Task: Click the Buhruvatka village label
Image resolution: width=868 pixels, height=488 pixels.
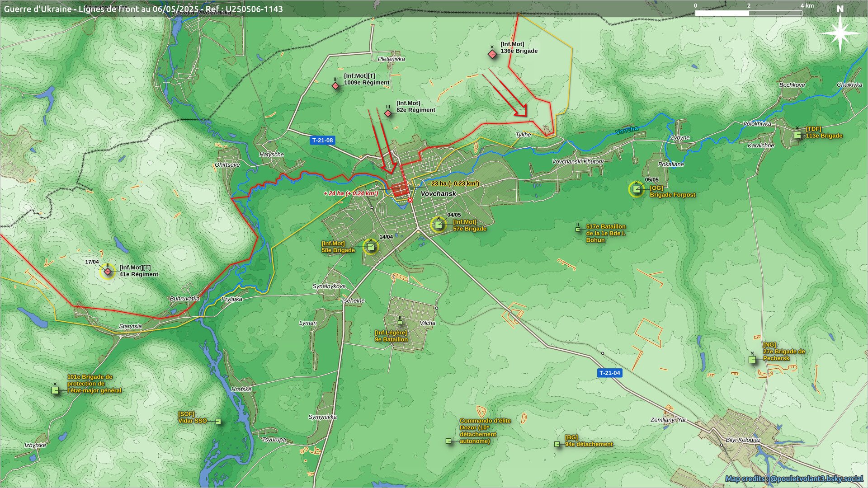Action: [184, 299]
